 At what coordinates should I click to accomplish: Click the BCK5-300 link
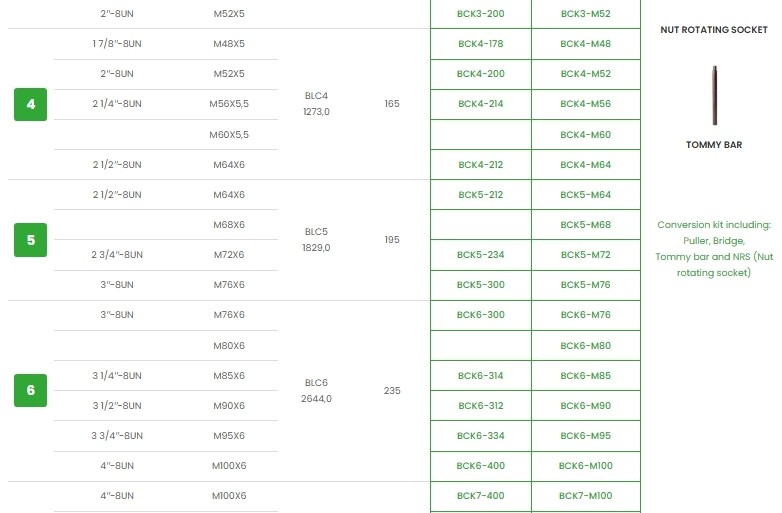[x=480, y=285]
